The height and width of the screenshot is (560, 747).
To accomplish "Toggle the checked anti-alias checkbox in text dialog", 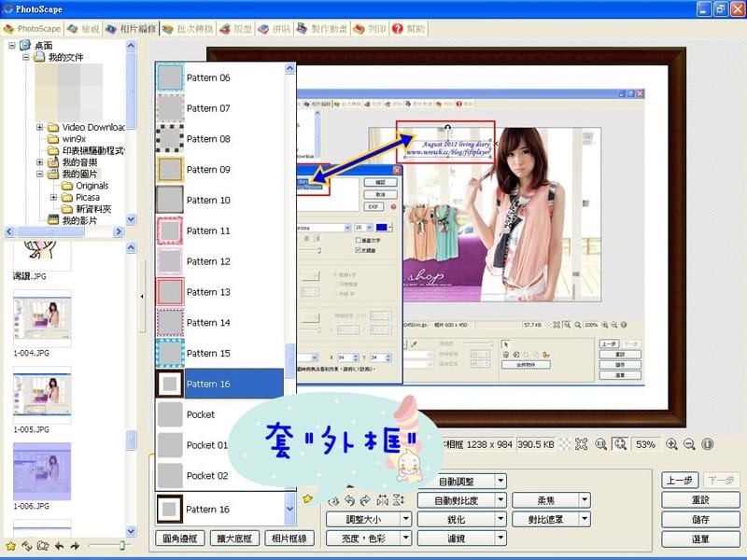I will pyautogui.click(x=358, y=249).
